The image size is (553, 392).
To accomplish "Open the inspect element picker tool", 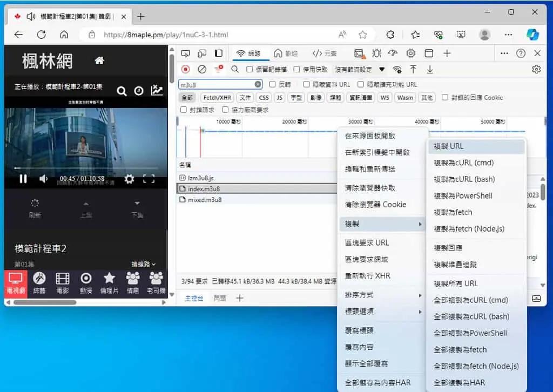I will tap(186, 53).
